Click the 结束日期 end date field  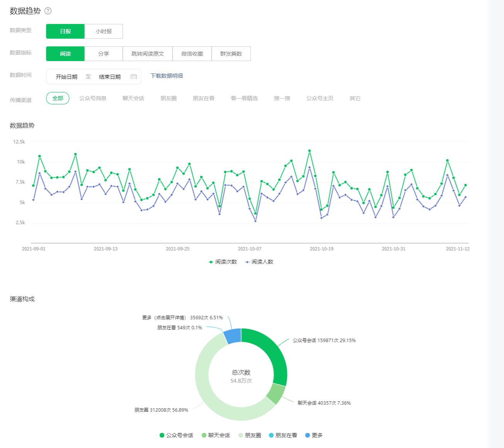110,77
